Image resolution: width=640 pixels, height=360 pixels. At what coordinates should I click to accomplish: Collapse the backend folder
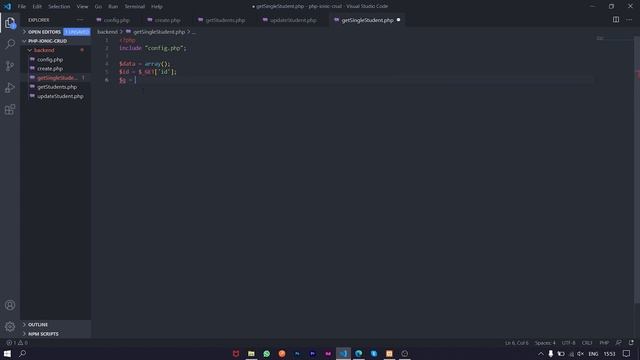pos(44,50)
